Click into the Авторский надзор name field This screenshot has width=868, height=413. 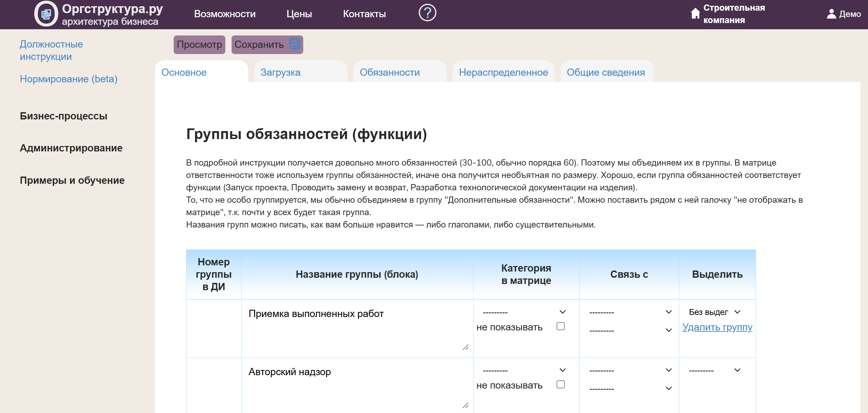(x=357, y=386)
